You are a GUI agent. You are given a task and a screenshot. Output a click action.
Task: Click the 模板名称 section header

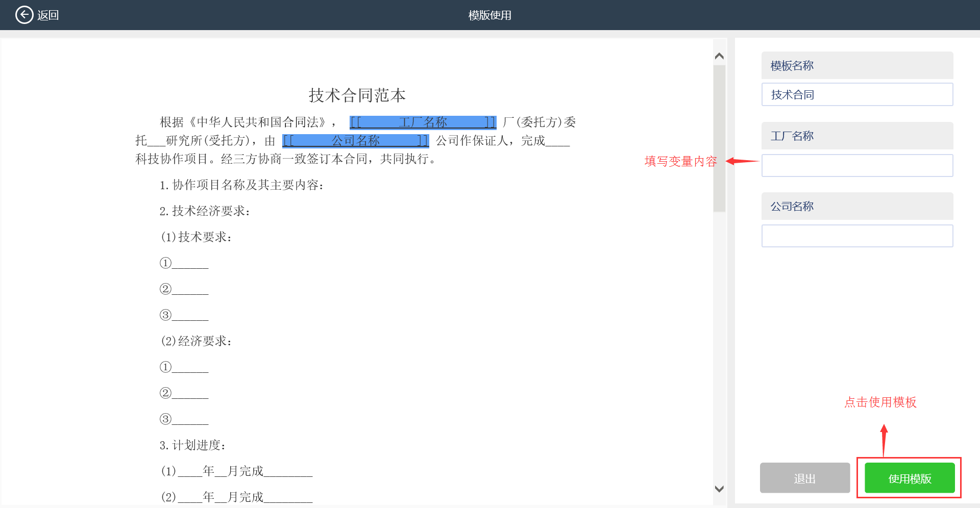(x=856, y=66)
